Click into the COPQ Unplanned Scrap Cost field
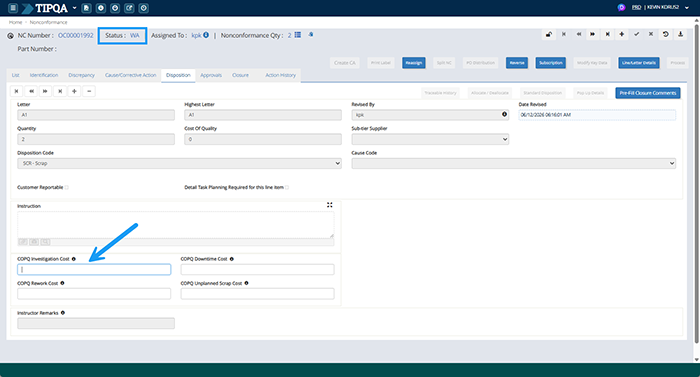The width and height of the screenshot is (700, 377). 258,293
